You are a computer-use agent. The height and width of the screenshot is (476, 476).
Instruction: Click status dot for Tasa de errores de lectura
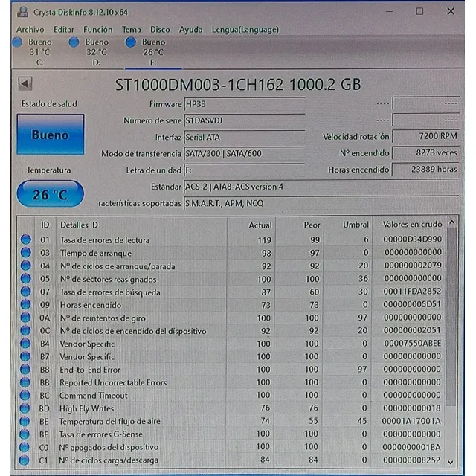pos(26,239)
